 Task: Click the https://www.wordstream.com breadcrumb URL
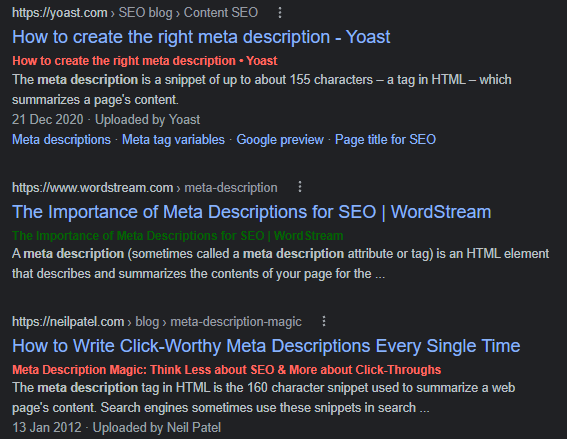pyautogui.click(x=93, y=188)
